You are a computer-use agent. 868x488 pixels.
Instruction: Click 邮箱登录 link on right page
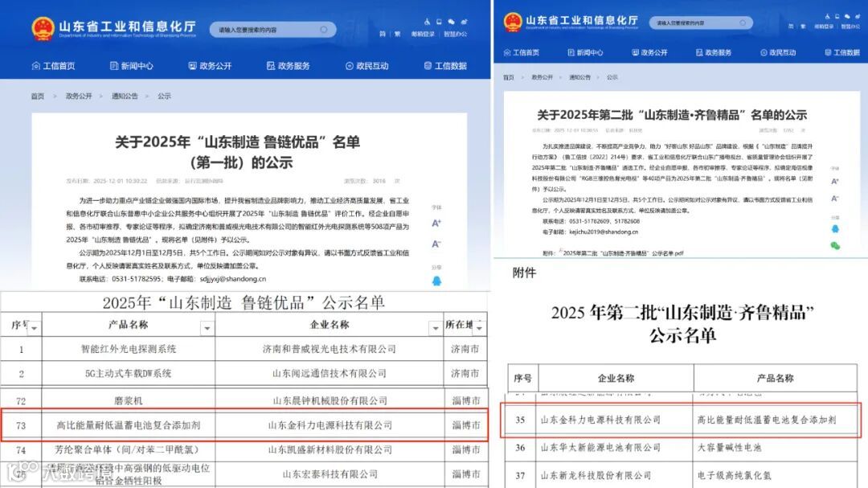tap(824, 27)
